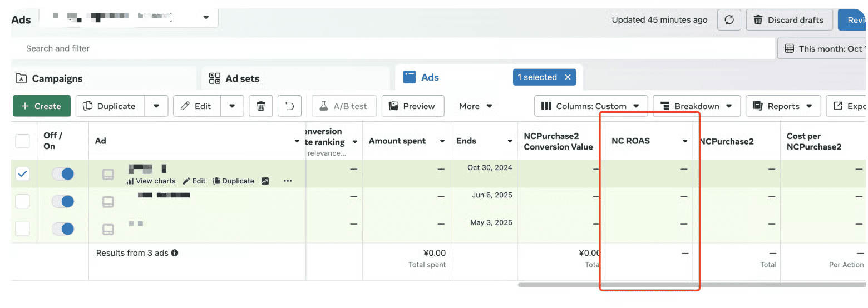
Task: Click the Review button at top right
Action: pos(853,20)
